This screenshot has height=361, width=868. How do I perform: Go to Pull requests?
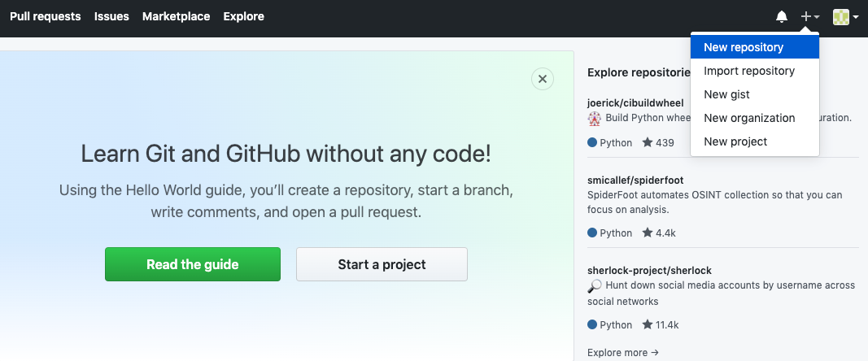pos(46,16)
